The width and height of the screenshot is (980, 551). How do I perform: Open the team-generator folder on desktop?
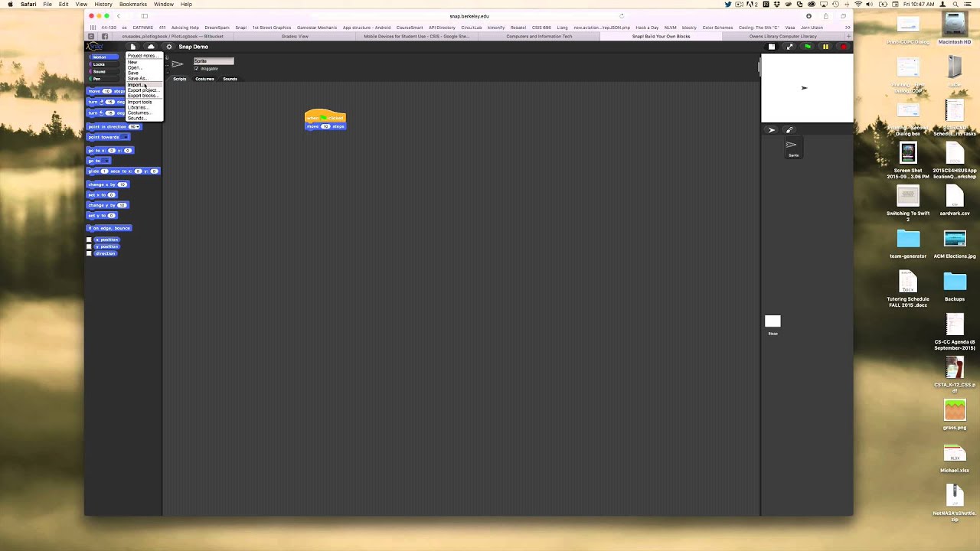pos(908,244)
